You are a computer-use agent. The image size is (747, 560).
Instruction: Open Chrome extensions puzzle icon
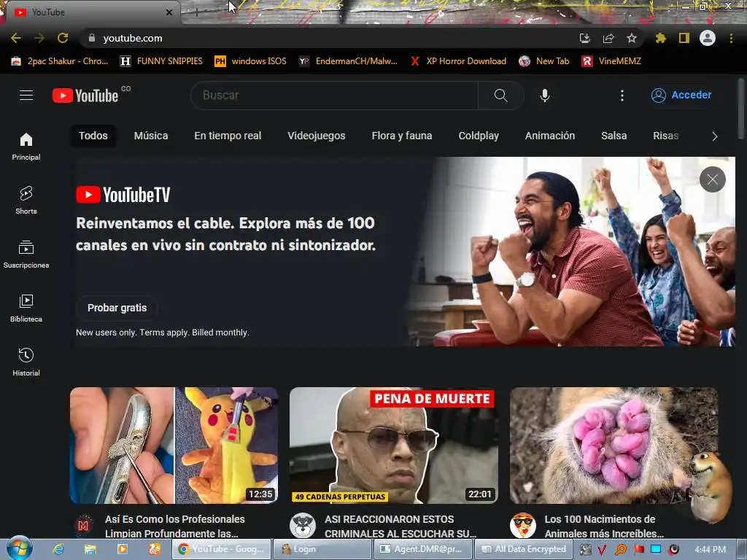pos(661,38)
